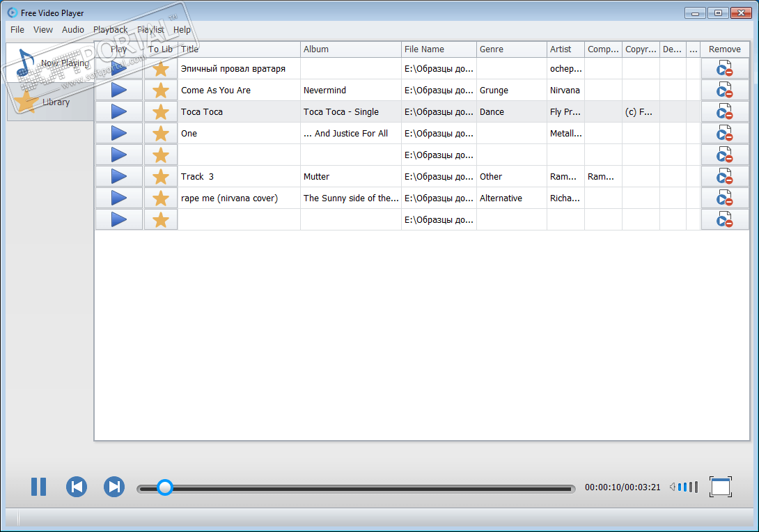Play the Toca Toca track

pyautogui.click(x=119, y=112)
